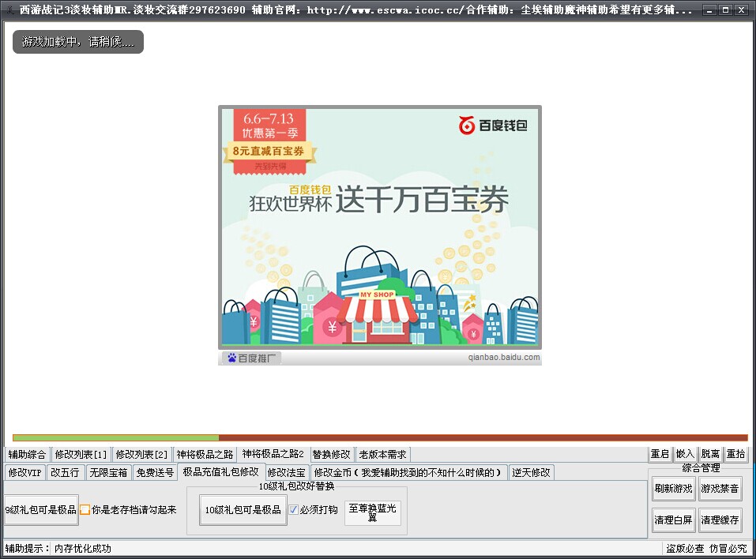The width and height of the screenshot is (756, 559).
Task: Maximize the assistant window
Action: click(x=725, y=9)
